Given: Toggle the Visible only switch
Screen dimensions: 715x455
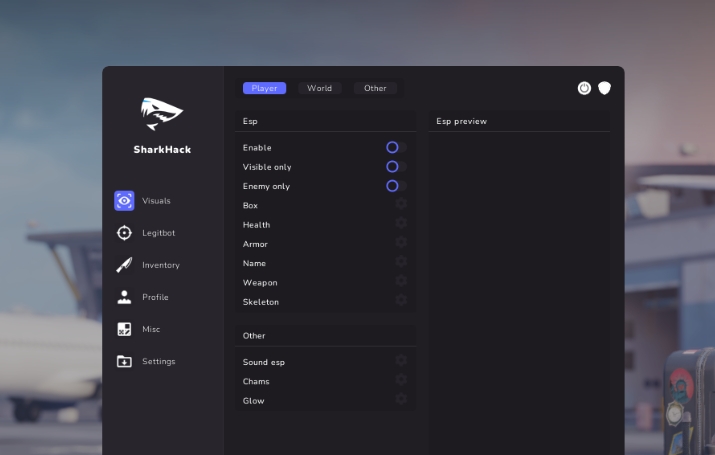Looking at the screenshot, I should point(396,167).
